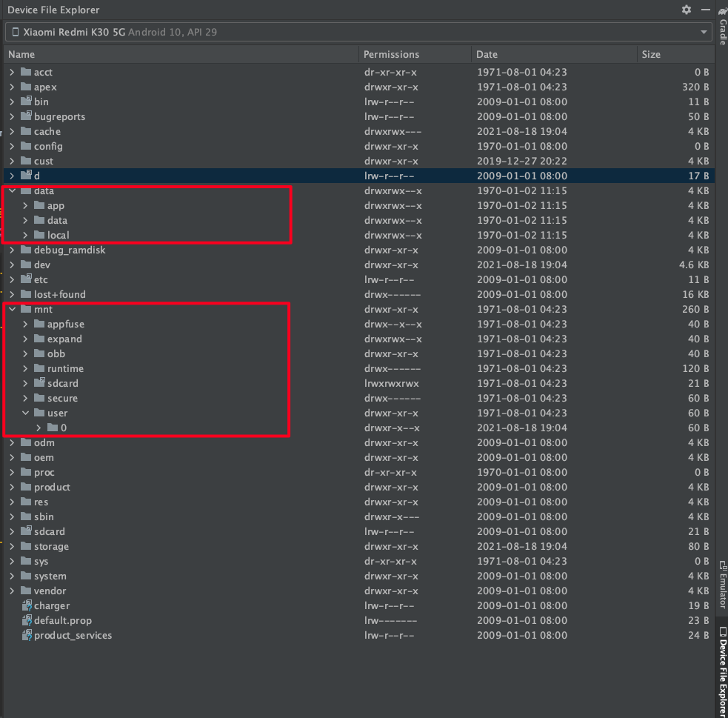
Task: Click permissions 'lrwxrwxrwx' of mnt sdcard
Action: click(x=391, y=383)
